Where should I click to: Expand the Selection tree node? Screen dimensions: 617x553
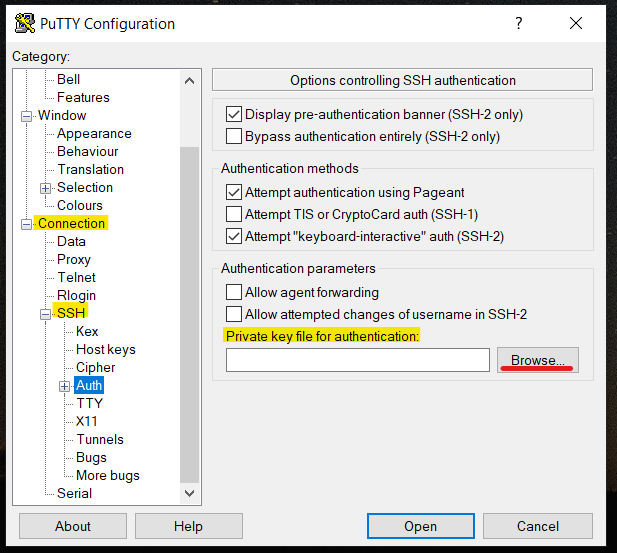45,188
